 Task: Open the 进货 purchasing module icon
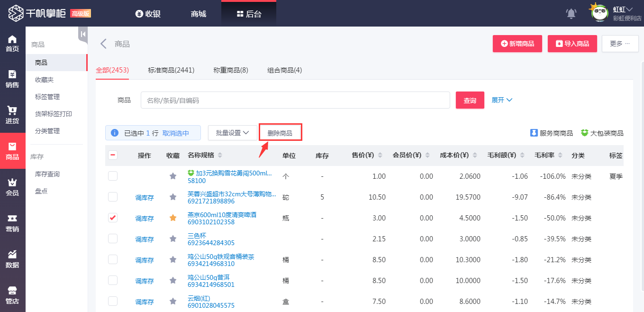[x=13, y=114]
